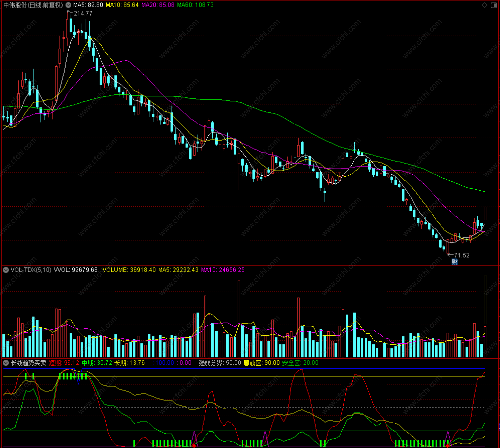The height and width of the screenshot is (448, 500).
Task: Select the MA60: 108.73 label
Action: click(195, 5)
